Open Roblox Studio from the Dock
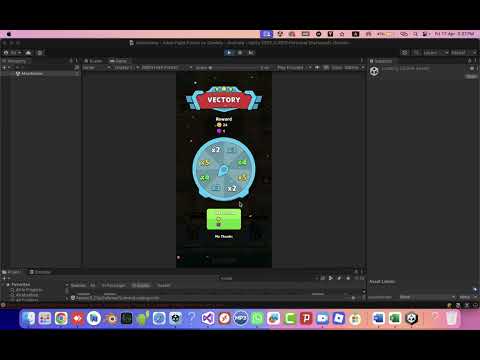Viewport: 480px width, 360px height. coord(339,318)
